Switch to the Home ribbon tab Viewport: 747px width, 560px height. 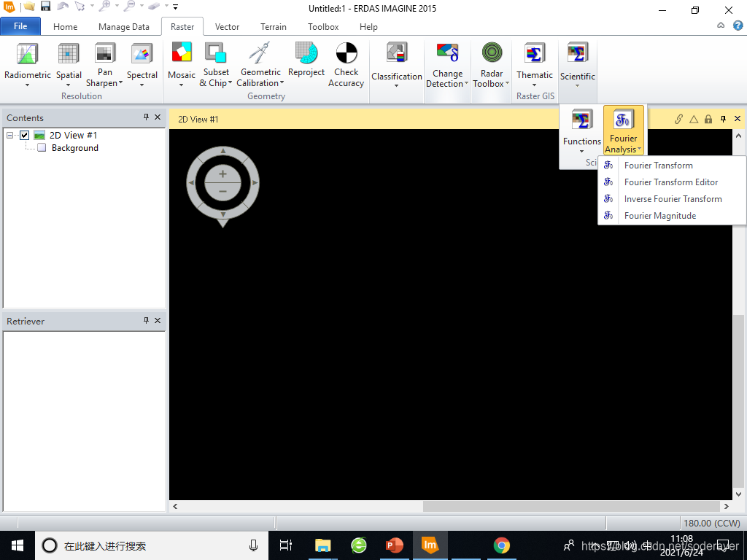65,27
